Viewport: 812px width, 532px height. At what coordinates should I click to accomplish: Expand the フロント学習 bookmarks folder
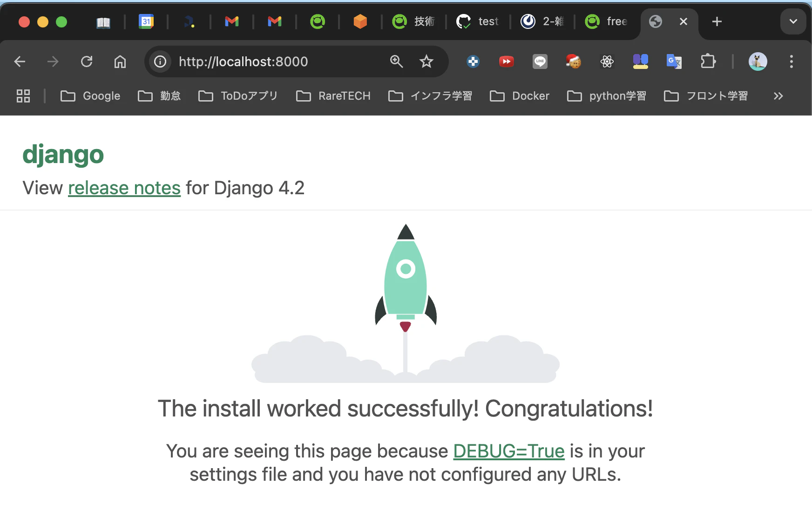coord(706,96)
